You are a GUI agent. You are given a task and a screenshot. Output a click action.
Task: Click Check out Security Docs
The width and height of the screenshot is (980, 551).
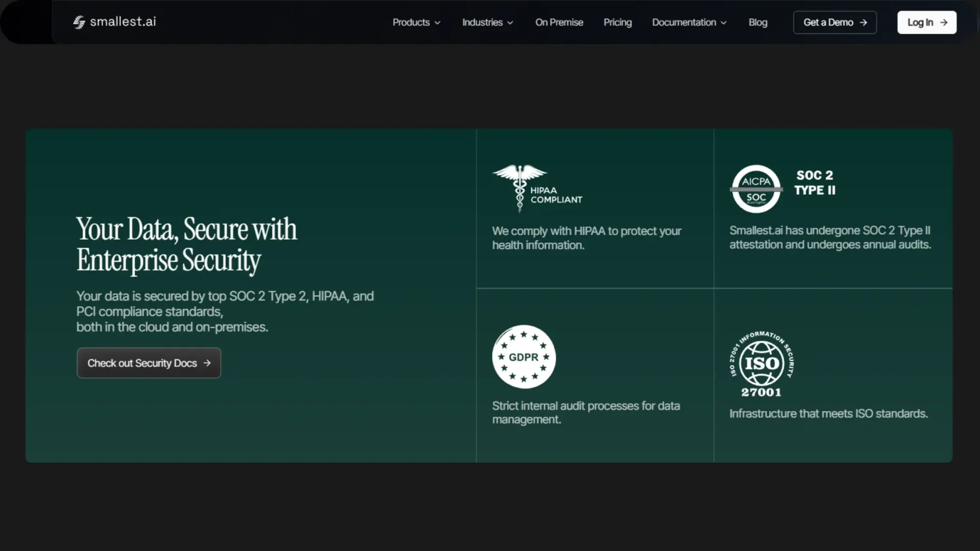pos(148,363)
